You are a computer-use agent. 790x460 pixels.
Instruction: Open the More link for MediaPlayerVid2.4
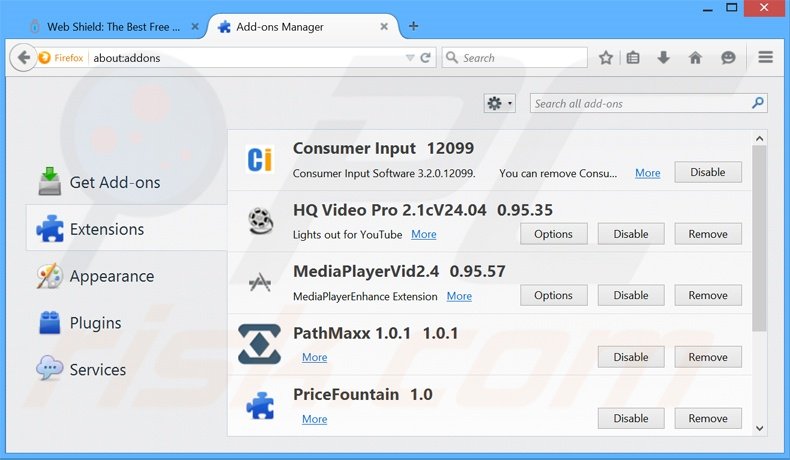pos(459,296)
